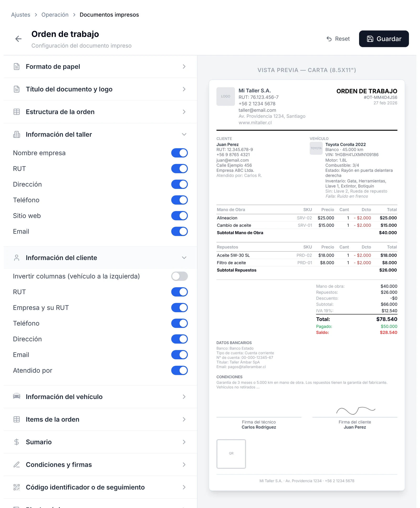
Task: Expand Título del documento y logo chevron
Action: coord(184,89)
